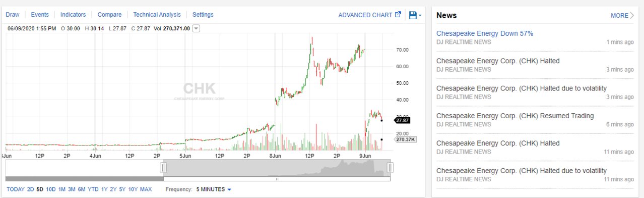
Task: Open the Technical Analysis menu
Action: coord(157,15)
